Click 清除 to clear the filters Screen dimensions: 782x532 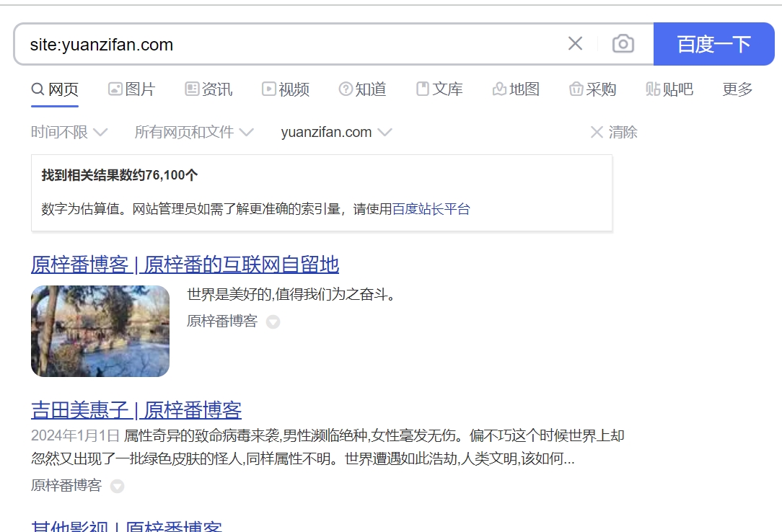pos(614,132)
